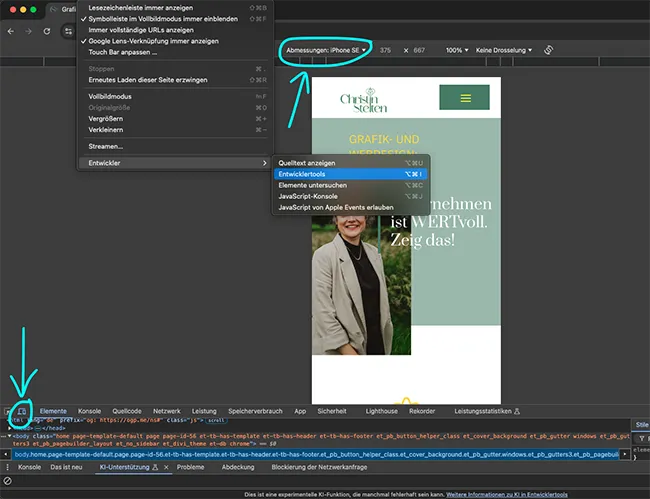Image resolution: width=650 pixels, height=499 pixels.
Task: Open the Rekorder tab
Action: (x=422, y=411)
